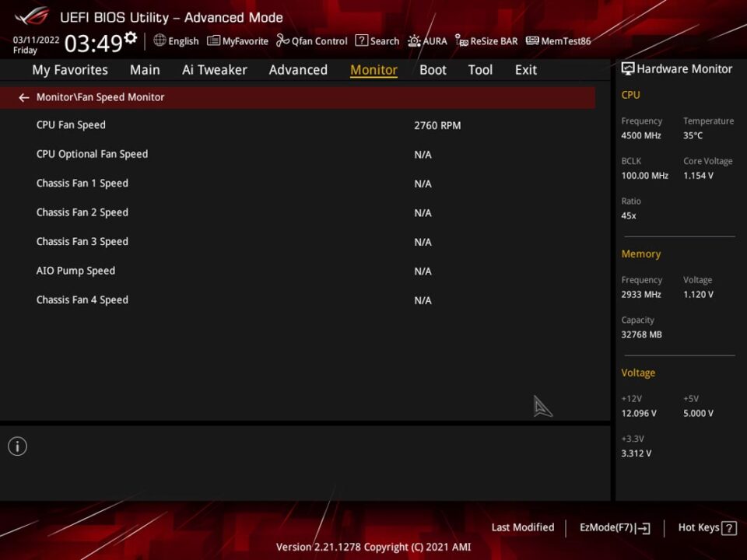747x560 pixels.
Task: Click +5V value 5.000 V
Action: 698,413
